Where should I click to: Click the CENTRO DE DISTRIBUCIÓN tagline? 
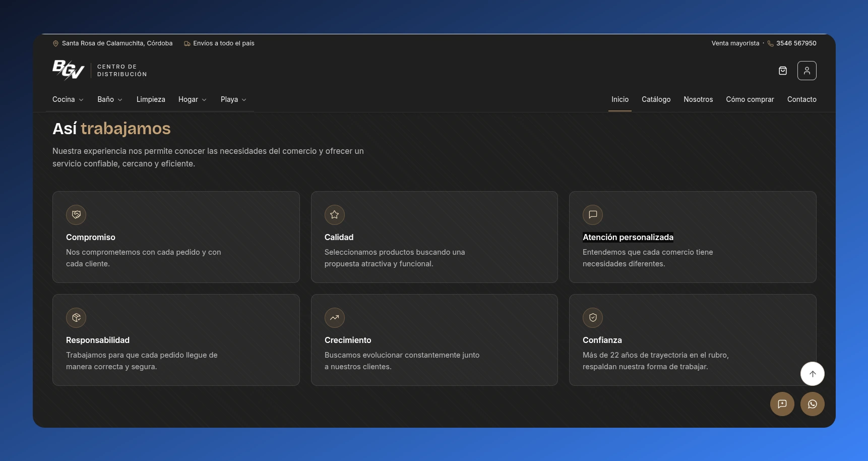point(122,70)
